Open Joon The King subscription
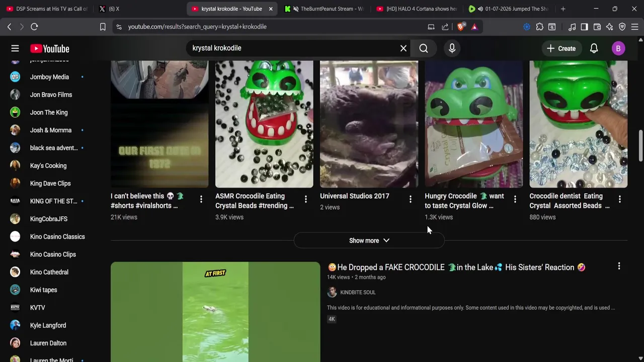 coord(49,113)
